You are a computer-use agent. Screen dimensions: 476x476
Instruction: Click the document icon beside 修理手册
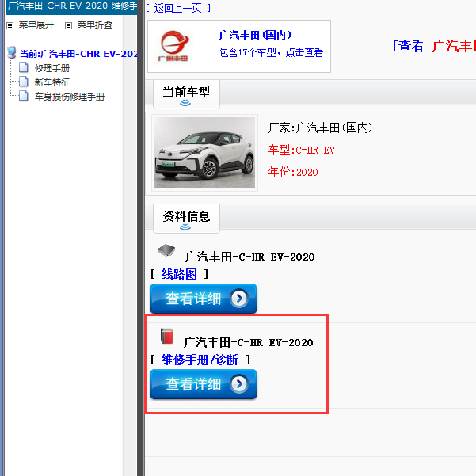(x=24, y=67)
